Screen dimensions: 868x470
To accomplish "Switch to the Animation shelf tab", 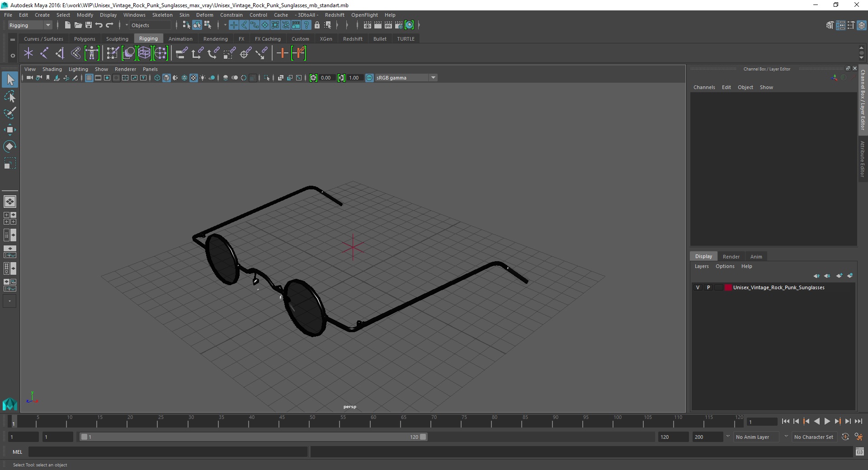I will [x=180, y=39].
